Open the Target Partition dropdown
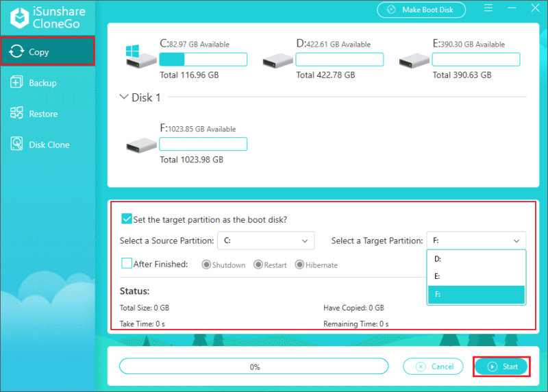 click(x=476, y=241)
